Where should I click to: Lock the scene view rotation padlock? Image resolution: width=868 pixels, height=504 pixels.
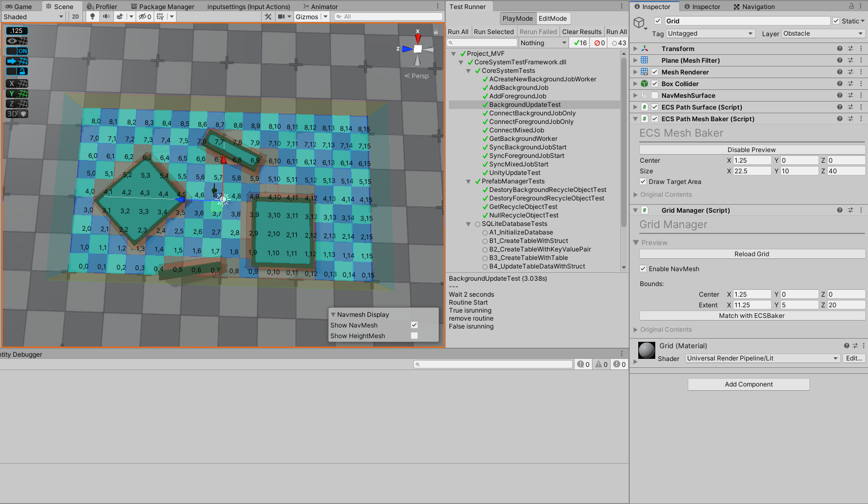tap(436, 31)
